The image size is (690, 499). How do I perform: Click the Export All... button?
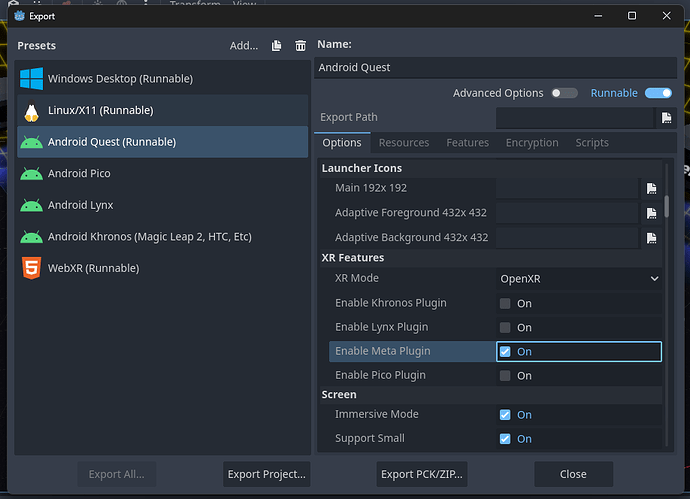pyautogui.click(x=117, y=474)
